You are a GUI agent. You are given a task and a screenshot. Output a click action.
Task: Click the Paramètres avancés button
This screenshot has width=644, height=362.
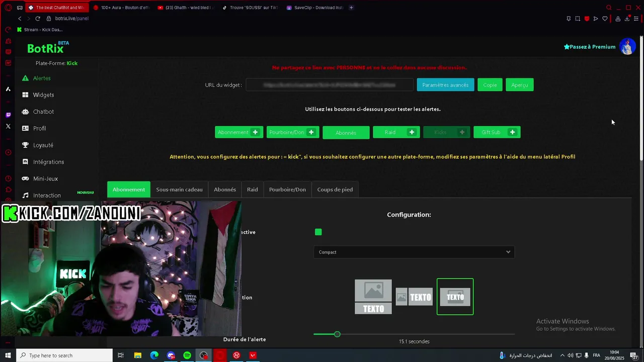445,85
